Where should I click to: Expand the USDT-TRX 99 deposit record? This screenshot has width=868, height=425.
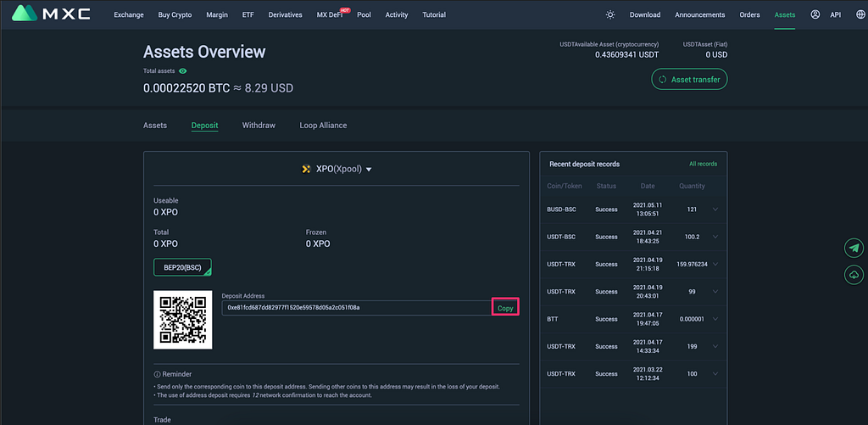[x=715, y=292]
